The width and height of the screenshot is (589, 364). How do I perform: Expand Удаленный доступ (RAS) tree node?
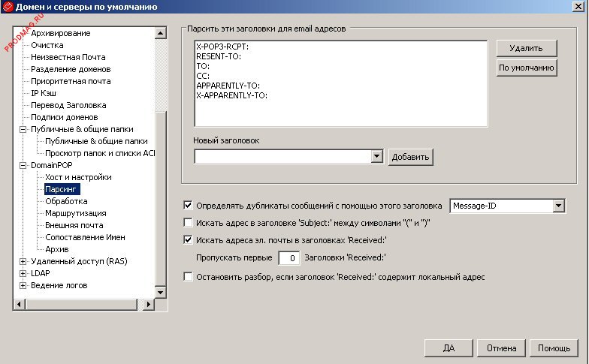tap(23, 261)
